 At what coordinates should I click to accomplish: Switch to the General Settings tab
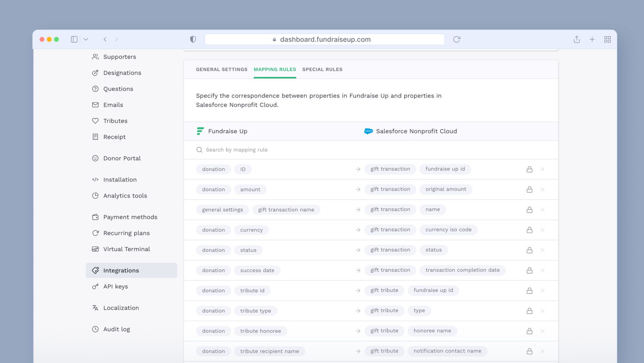(x=221, y=69)
